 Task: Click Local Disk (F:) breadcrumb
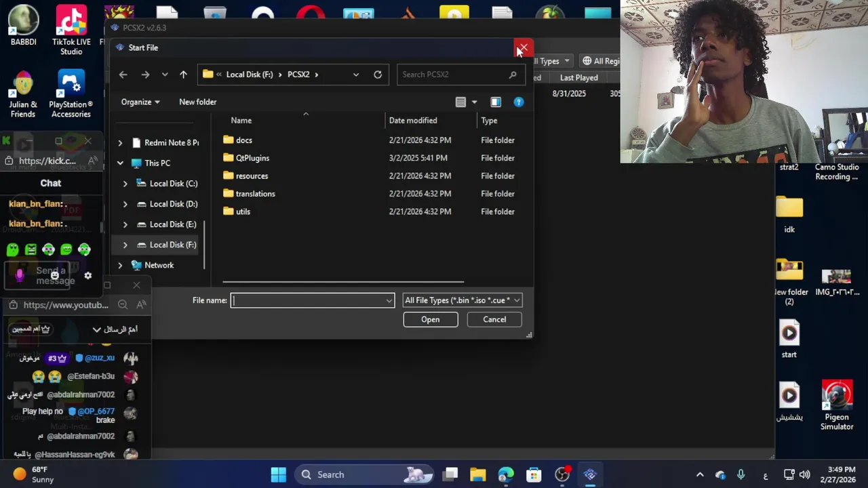tap(250, 75)
